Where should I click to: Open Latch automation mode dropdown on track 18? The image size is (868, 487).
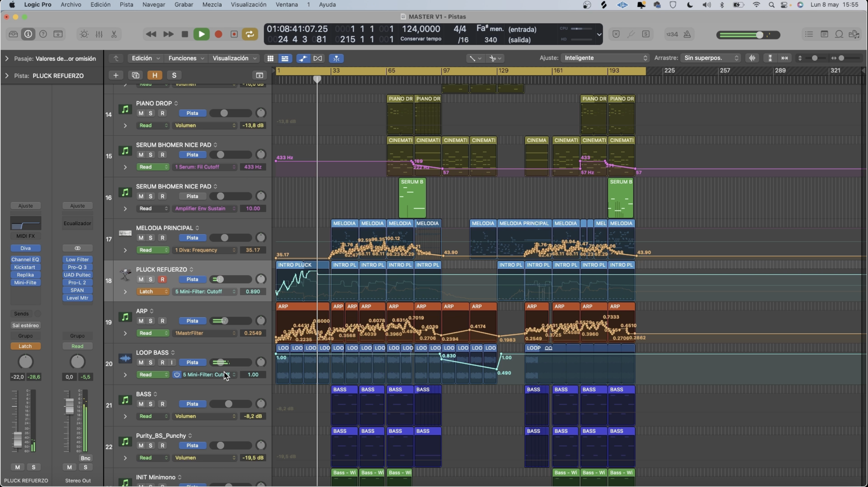153,292
